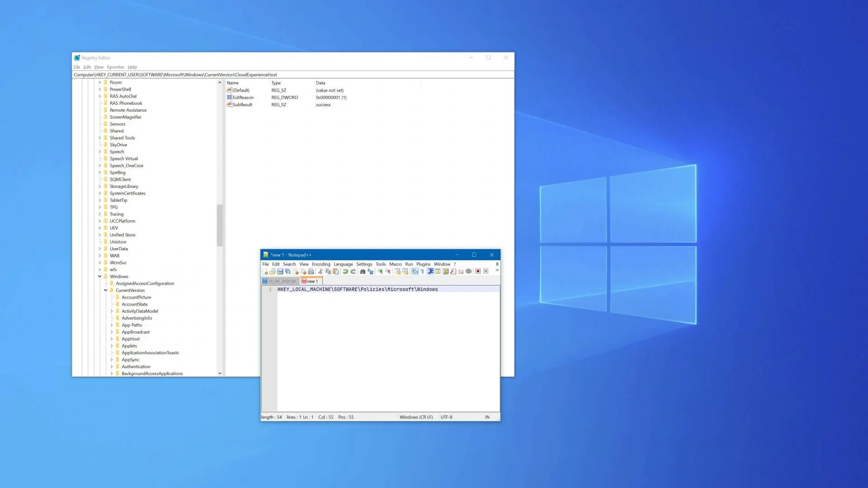Click the Open file icon in Notepad++

(272, 271)
